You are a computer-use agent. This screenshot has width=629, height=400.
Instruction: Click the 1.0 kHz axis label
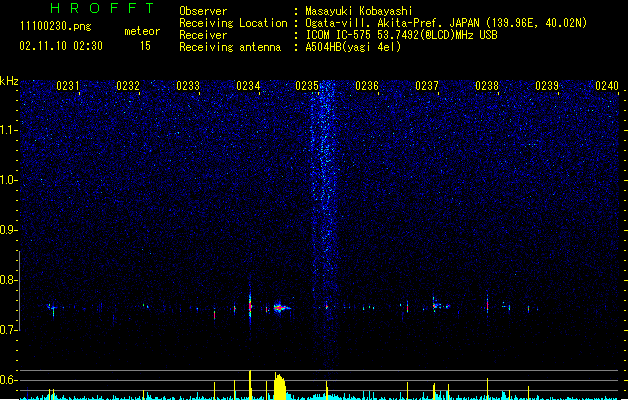(x=8, y=180)
